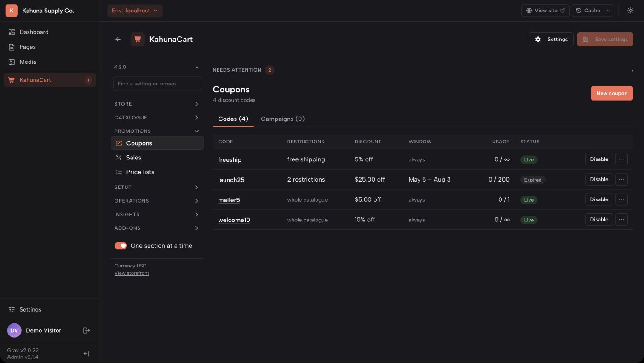
Task: Open more actions for mailer5 coupon
Action: point(621,199)
